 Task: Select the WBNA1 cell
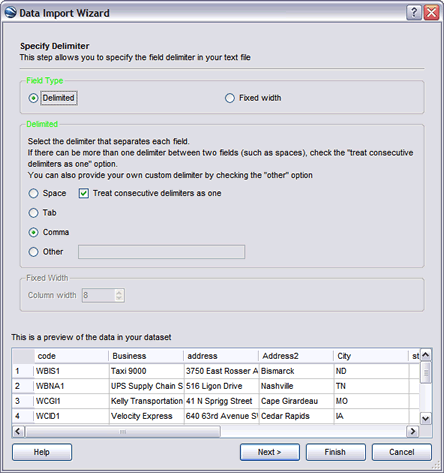pos(71,386)
